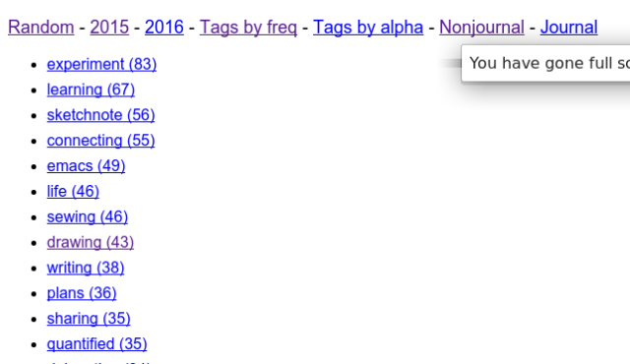
Task: Open the sewing (46) tag
Action: pyautogui.click(x=88, y=216)
